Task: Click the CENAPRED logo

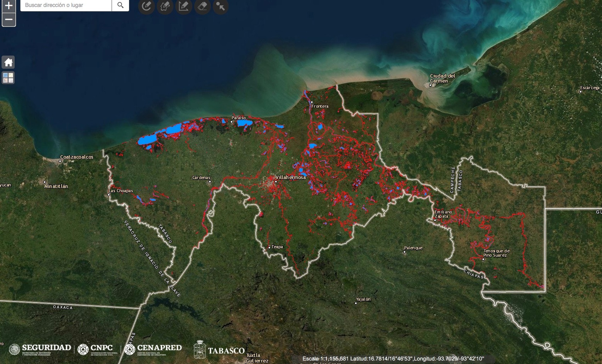Action: pyautogui.click(x=153, y=349)
